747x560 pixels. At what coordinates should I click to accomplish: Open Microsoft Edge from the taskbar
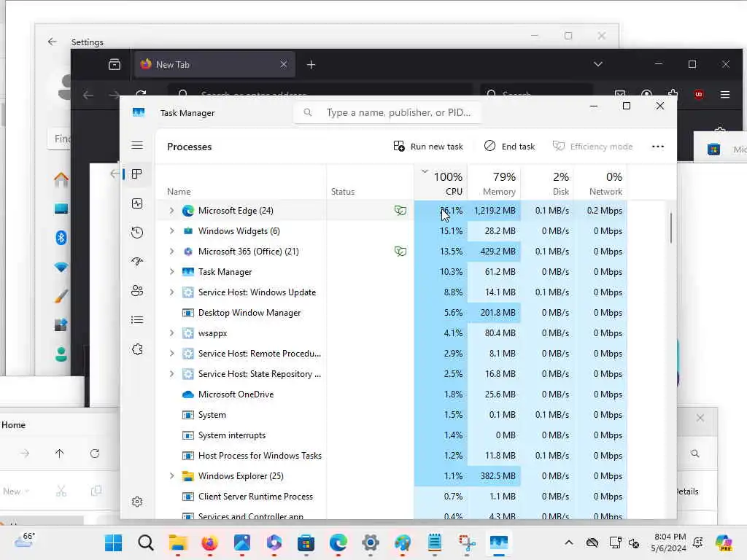point(338,542)
